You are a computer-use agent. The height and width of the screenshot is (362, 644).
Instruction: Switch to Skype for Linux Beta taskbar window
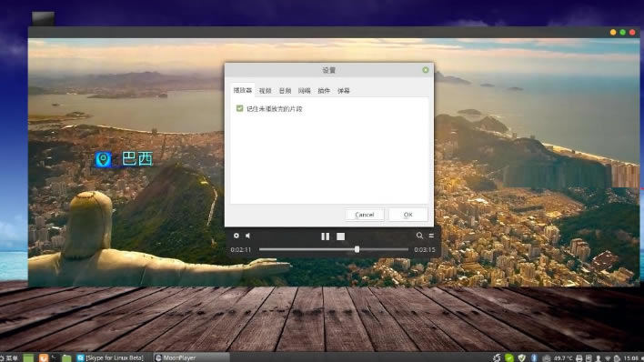tap(110, 357)
